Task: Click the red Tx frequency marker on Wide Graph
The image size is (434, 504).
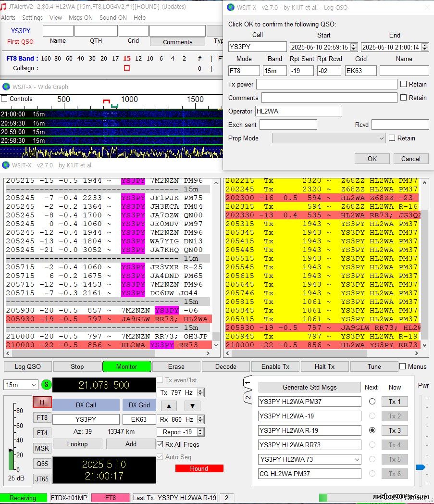Action: tap(106, 101)
